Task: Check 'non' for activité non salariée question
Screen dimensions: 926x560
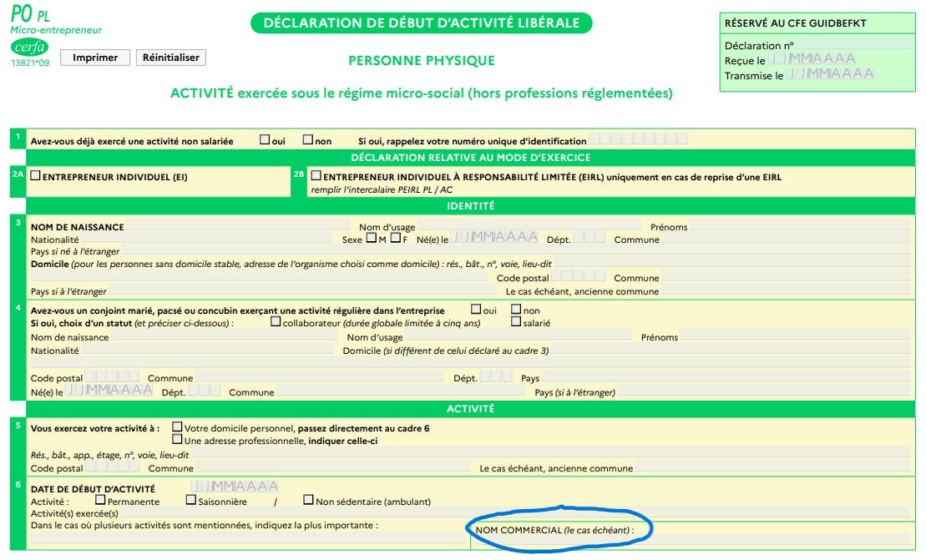Action: (307, 139)
